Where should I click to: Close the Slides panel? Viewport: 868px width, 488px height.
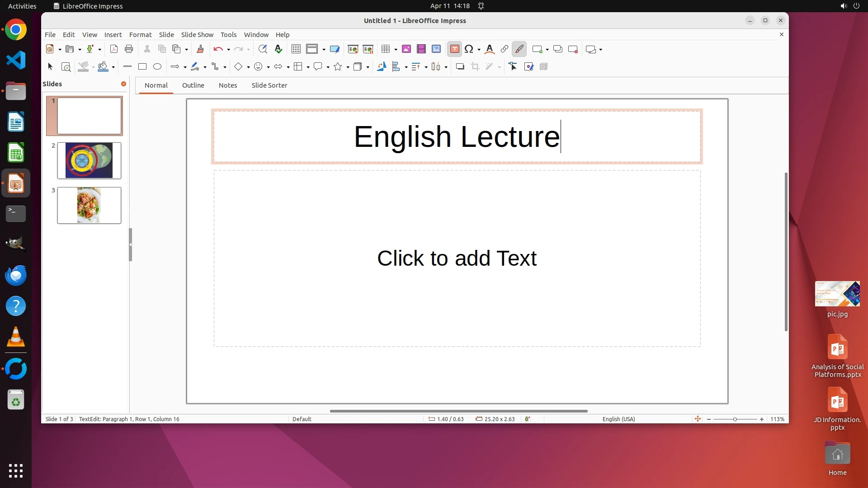[123, 84]
